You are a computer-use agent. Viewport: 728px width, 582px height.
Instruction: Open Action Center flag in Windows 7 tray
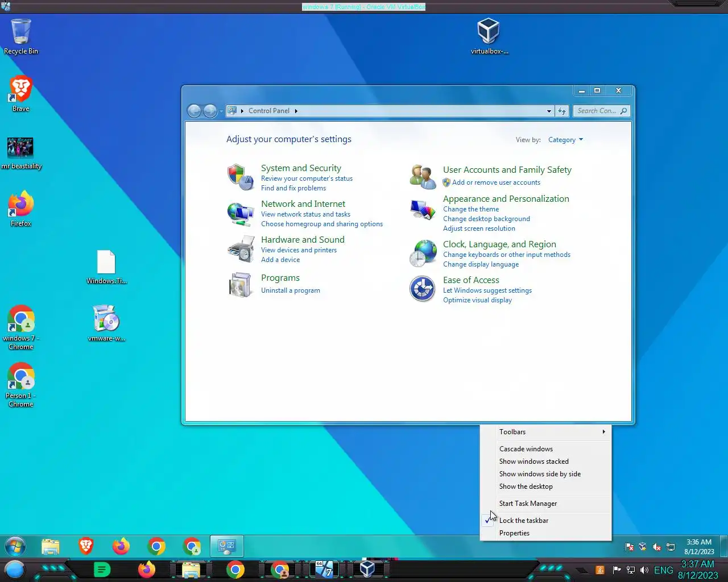click(630, 547)
